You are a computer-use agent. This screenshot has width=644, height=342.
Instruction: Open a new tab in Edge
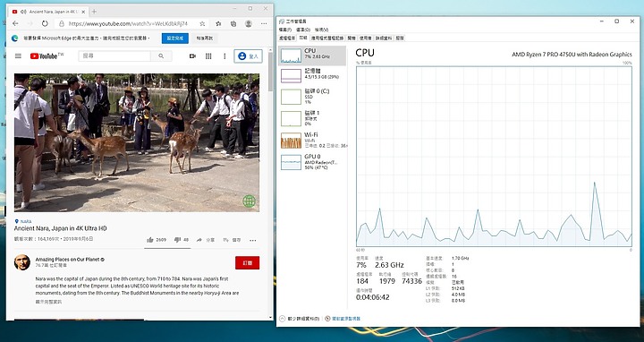tap(94, 12)
